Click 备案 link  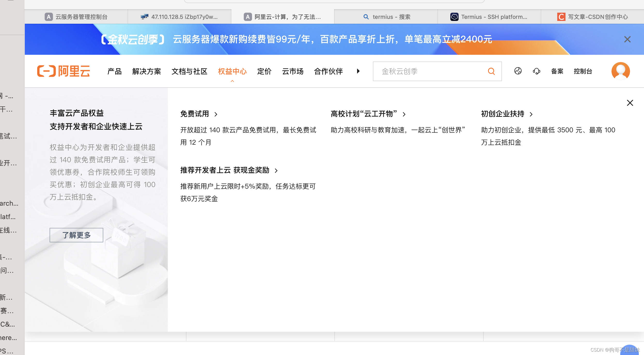pyautogui.click(x=557, y=71)
